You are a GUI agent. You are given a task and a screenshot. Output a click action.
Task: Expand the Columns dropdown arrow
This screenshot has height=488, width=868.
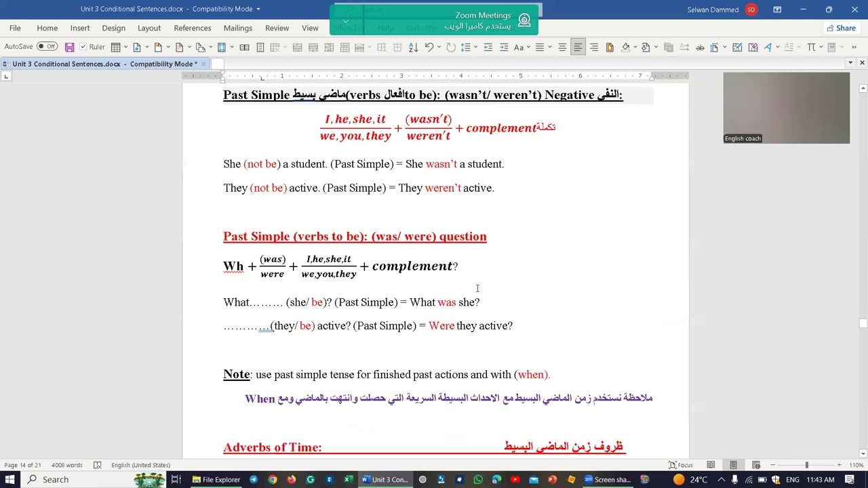[x=232, y=47]
